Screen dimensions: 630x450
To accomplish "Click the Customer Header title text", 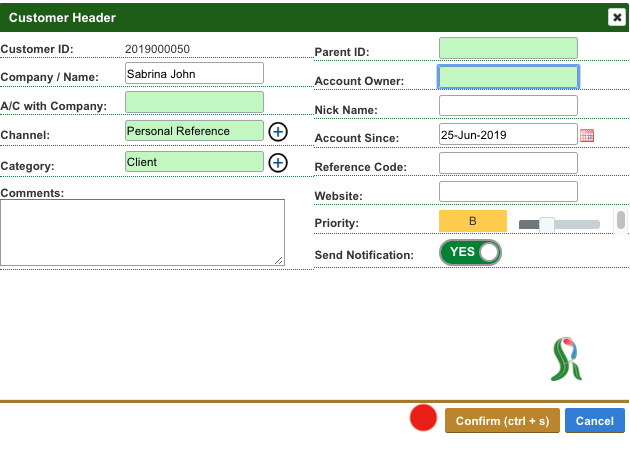I will 62,18.
